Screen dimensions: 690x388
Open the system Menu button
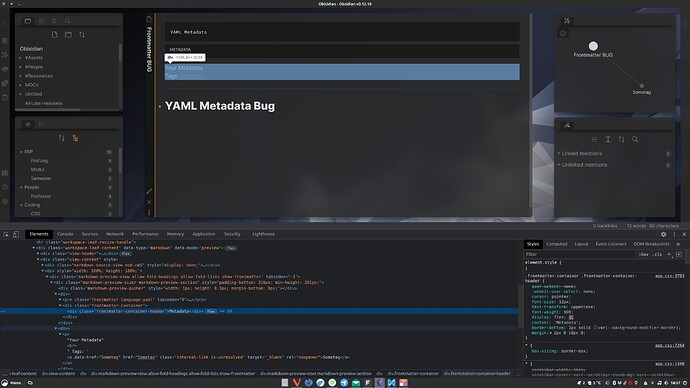point(11,383)
